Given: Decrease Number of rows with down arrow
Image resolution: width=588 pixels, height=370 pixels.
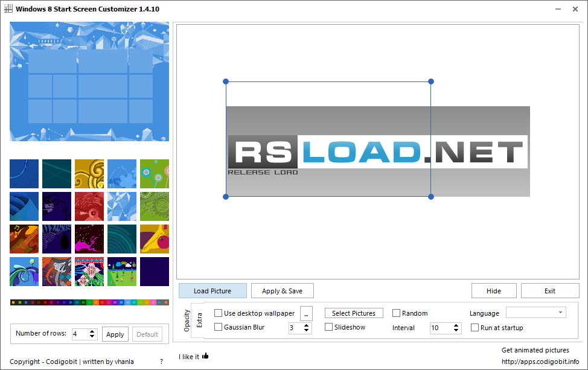Looking at the screenshot, I should [92, 336].
